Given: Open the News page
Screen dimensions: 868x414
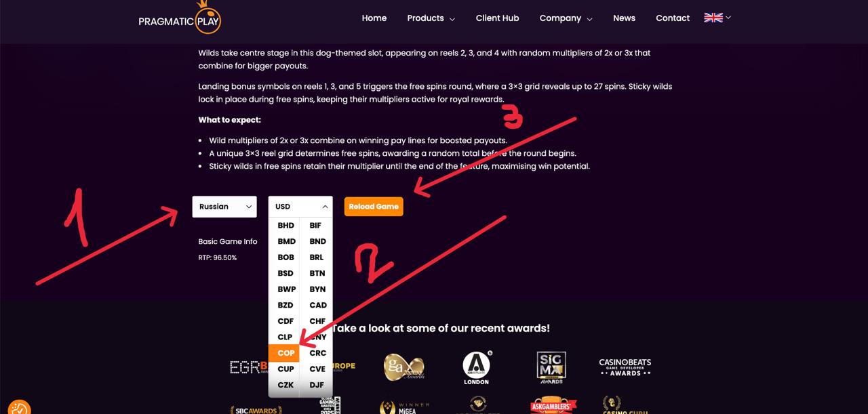Looking at the screenshot, I should (624, 18).
